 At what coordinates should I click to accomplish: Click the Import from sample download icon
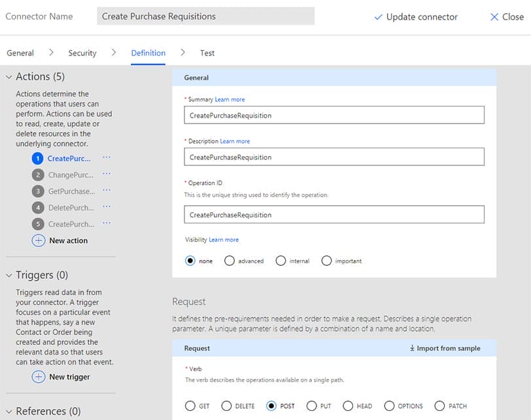click(x=412, y=348)
